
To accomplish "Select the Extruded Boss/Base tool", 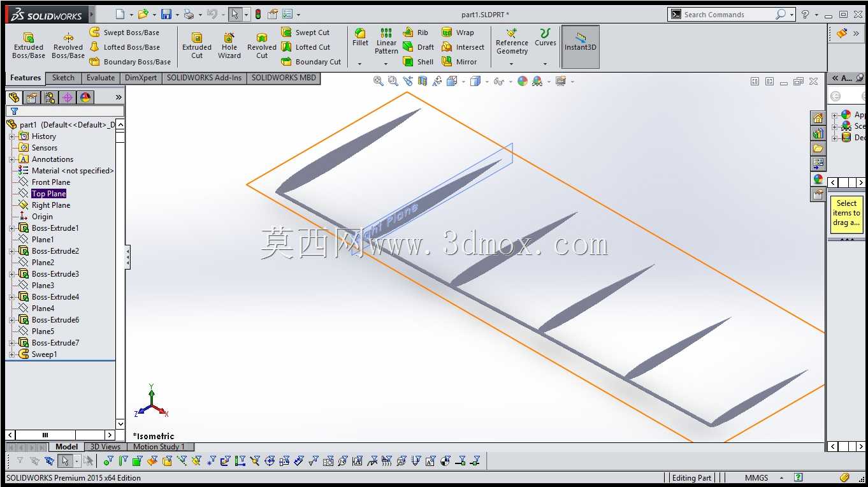I will pos(29,46).
